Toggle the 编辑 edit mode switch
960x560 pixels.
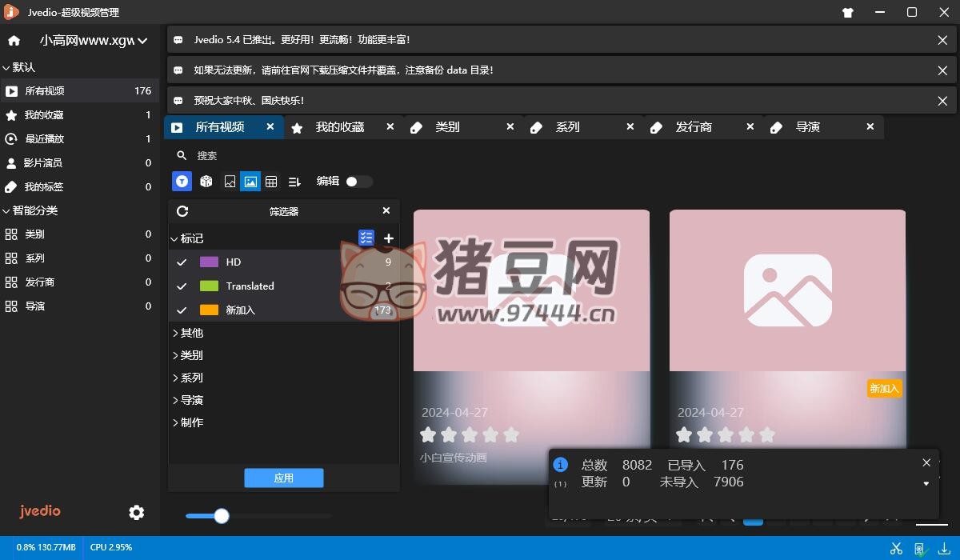pyautogui.click(x=358, y=182)
